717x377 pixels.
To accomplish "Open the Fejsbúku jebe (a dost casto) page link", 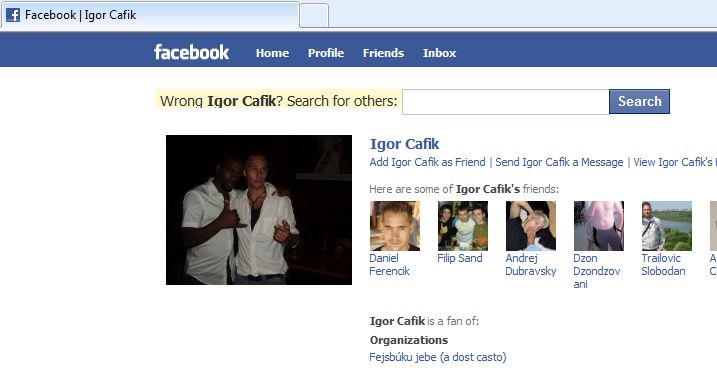I will coord(438,357).
